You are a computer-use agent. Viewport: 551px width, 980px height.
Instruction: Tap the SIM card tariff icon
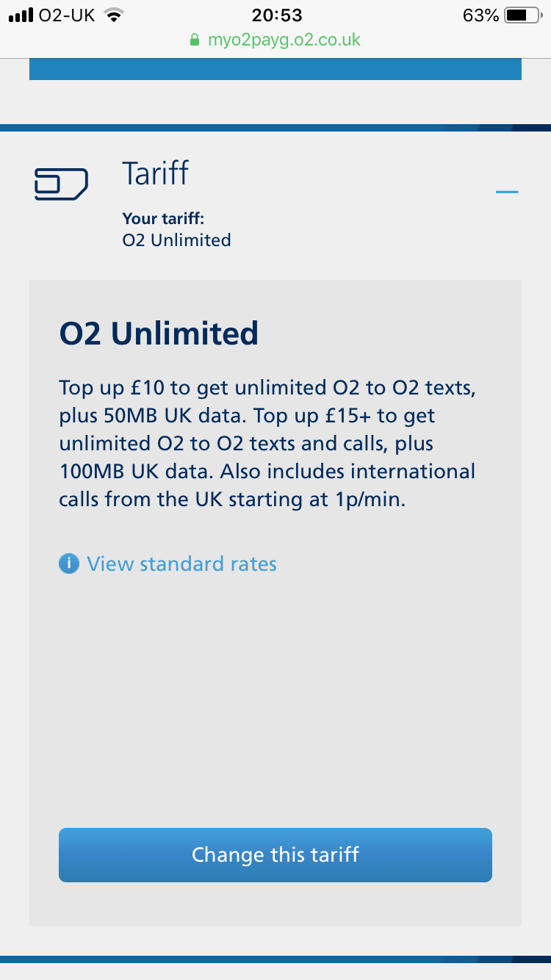61,184
